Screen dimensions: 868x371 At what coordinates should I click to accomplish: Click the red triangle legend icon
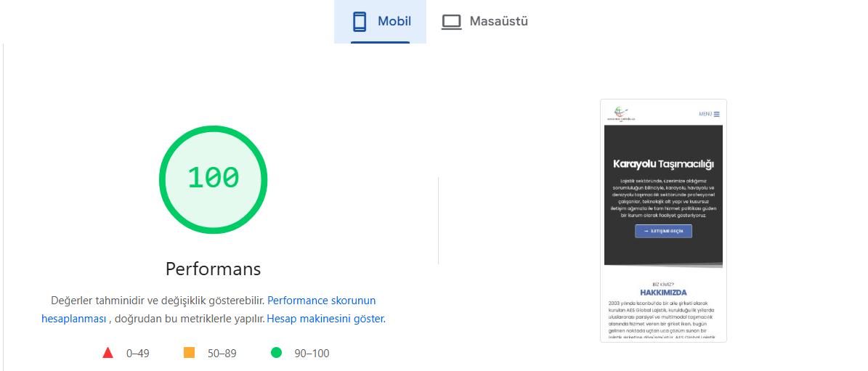click(108, 352)
